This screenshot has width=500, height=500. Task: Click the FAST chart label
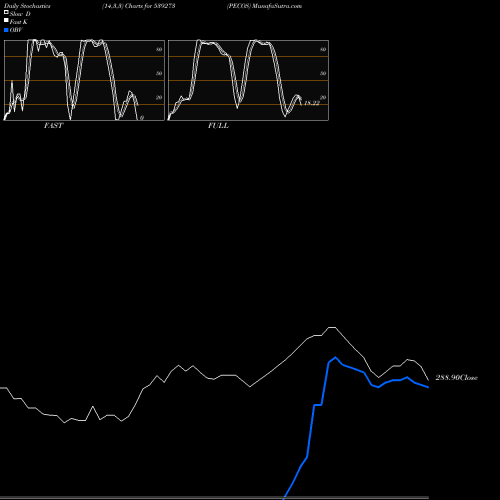[53, 126]
